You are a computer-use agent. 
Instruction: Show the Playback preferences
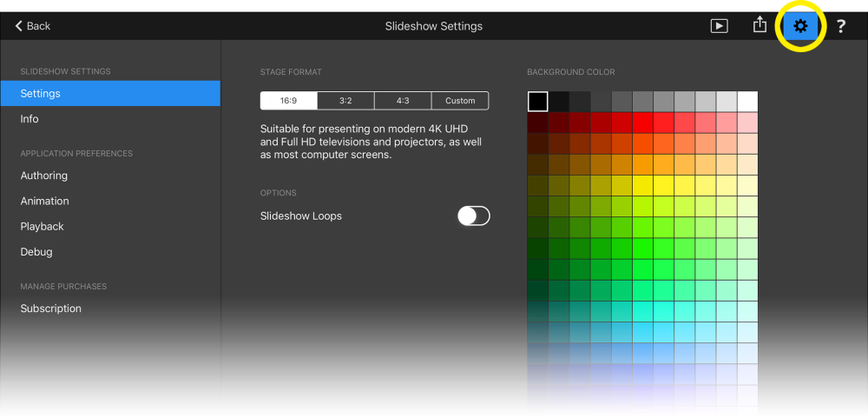tap(43, 226)
